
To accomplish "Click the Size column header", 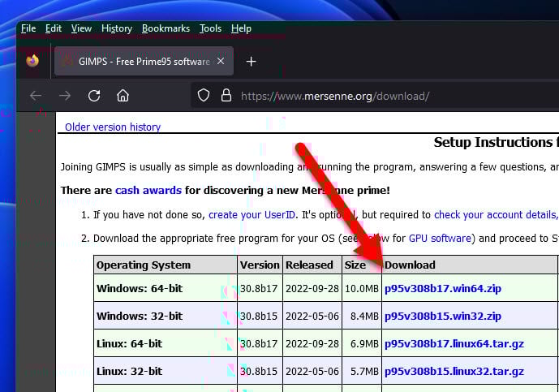I will 362,265.
